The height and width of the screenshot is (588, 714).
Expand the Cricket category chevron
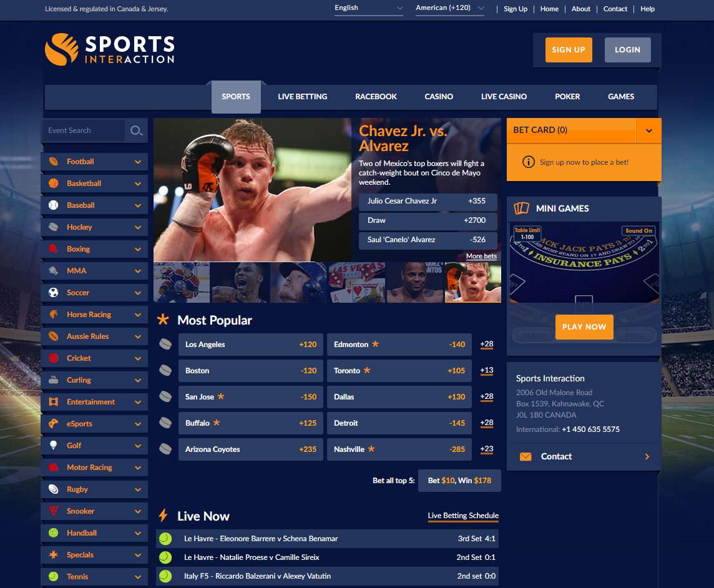[138, 358]
